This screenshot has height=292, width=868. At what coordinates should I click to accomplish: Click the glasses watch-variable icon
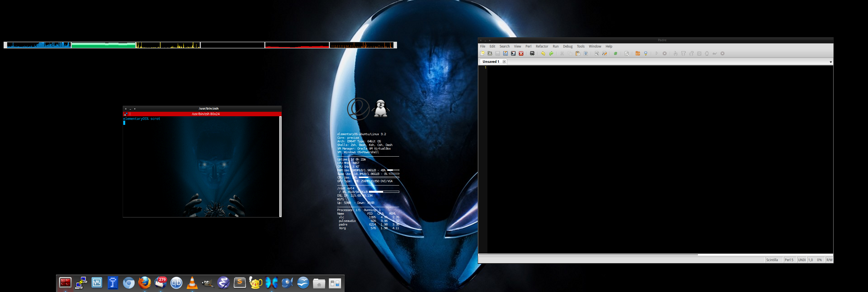click(x=715, y=54)
